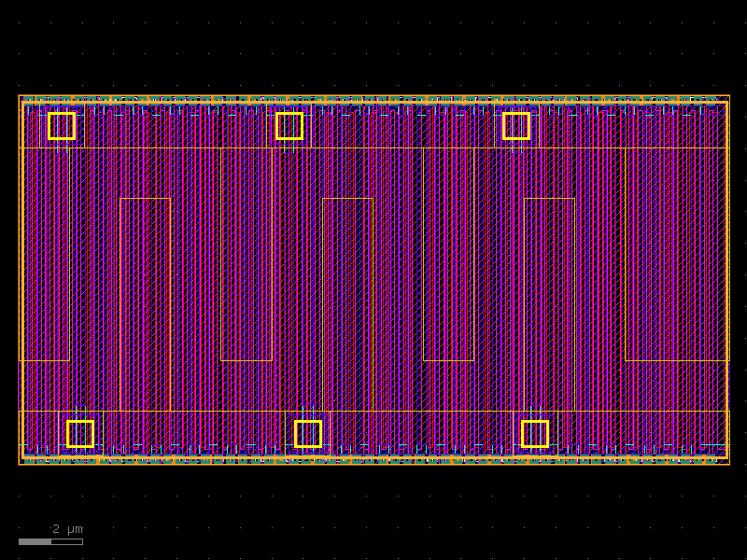Image resolution: width=747 pixels, height=560 pixels.
Task: Select the top-center yellow via marker
Action: coord(290,124)
